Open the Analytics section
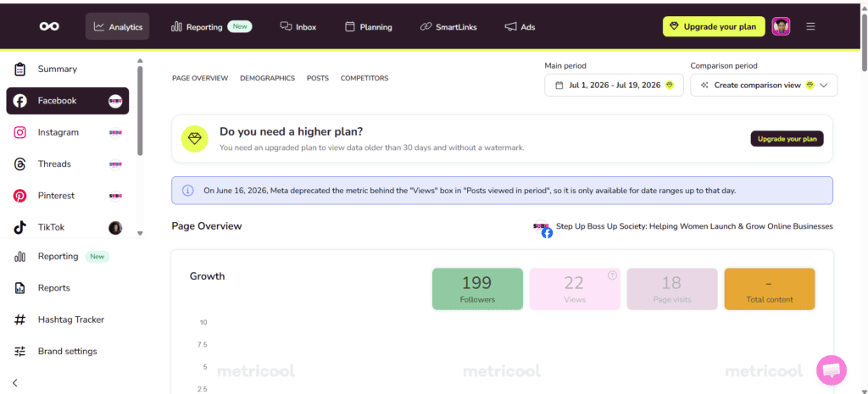The image size is (868, 394). (117, 26)
